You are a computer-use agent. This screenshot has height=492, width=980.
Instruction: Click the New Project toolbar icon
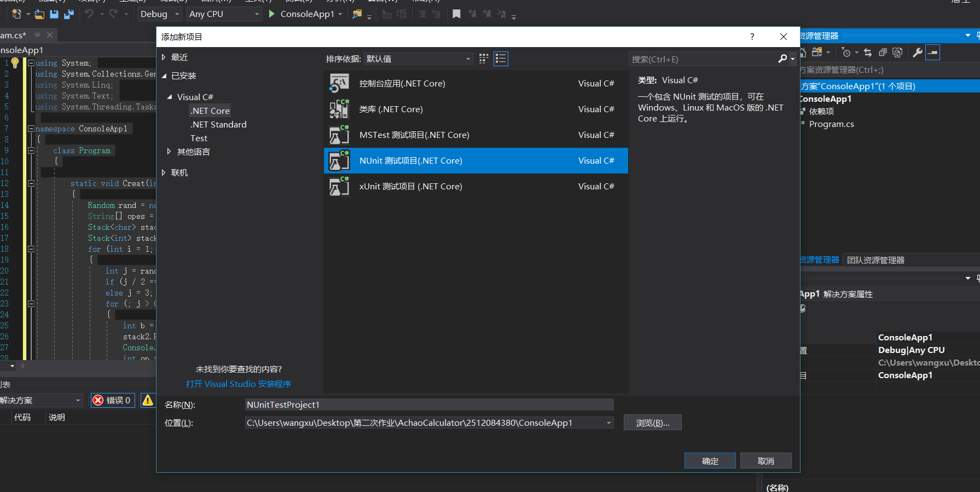(x=16, y=14)
